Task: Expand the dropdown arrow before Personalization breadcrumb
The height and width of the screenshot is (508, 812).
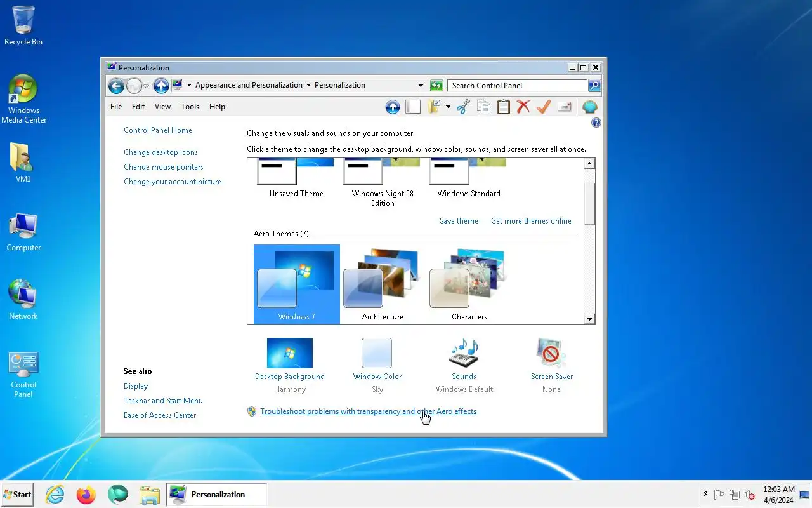Action: click(308, 85)
